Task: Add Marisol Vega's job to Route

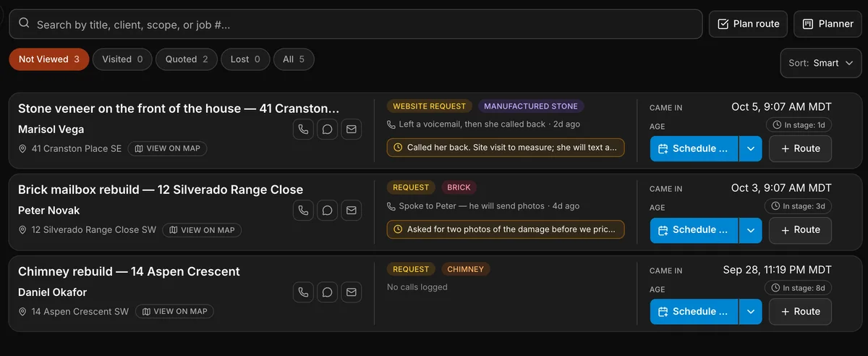Action: click(x=800, y=148)
